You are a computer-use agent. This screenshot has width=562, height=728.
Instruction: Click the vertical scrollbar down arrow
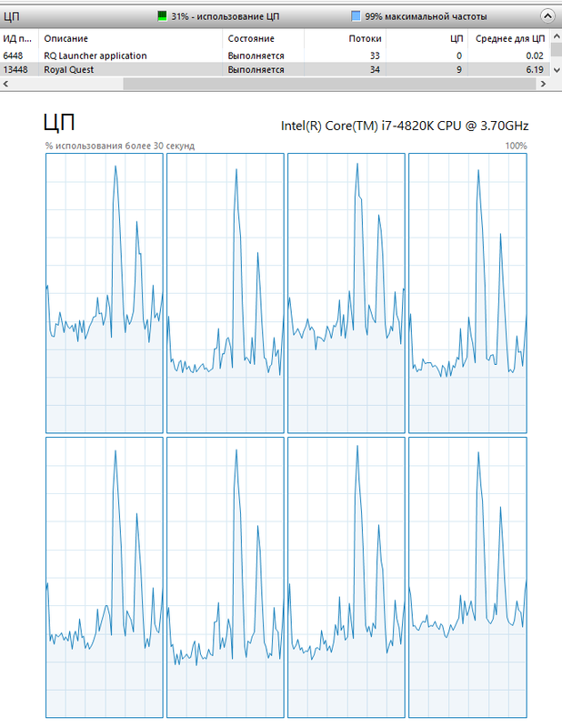557,70
